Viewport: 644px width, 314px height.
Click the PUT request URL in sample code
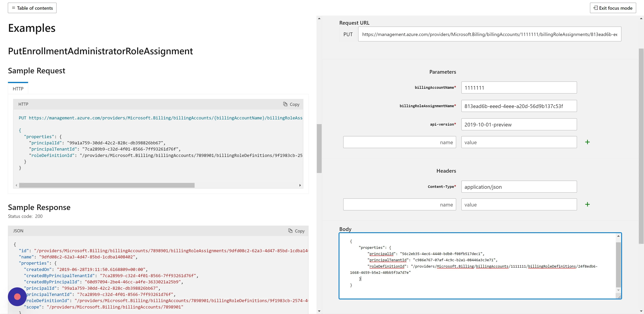click(x=161, y=118)
